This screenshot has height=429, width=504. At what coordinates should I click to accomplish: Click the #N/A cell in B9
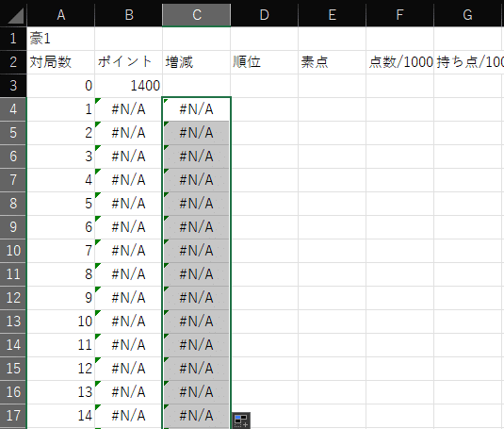tap(128, 227)
